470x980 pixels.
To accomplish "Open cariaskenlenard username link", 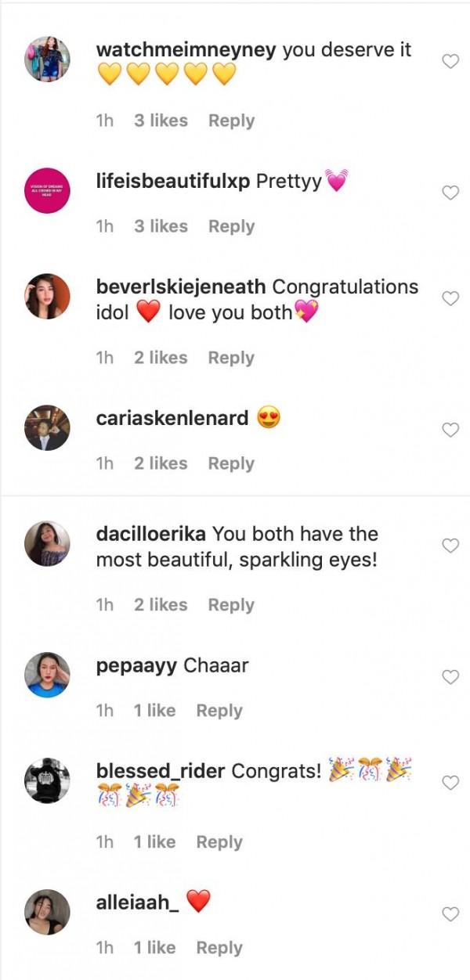I will click(x=172, y=419).
